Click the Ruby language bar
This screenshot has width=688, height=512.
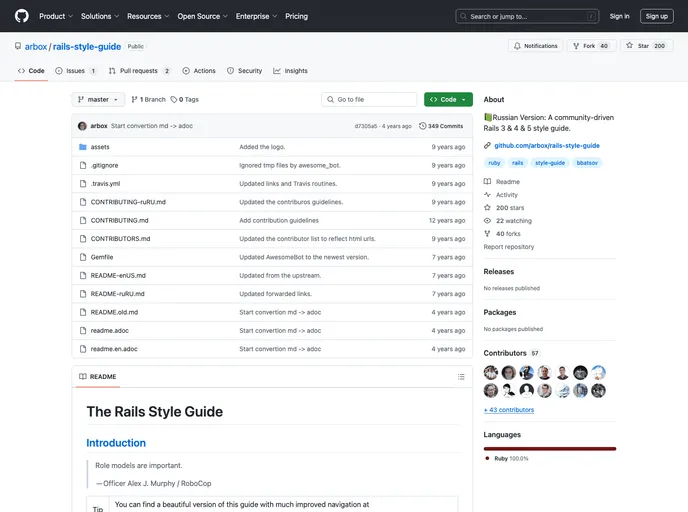point(550,448)
